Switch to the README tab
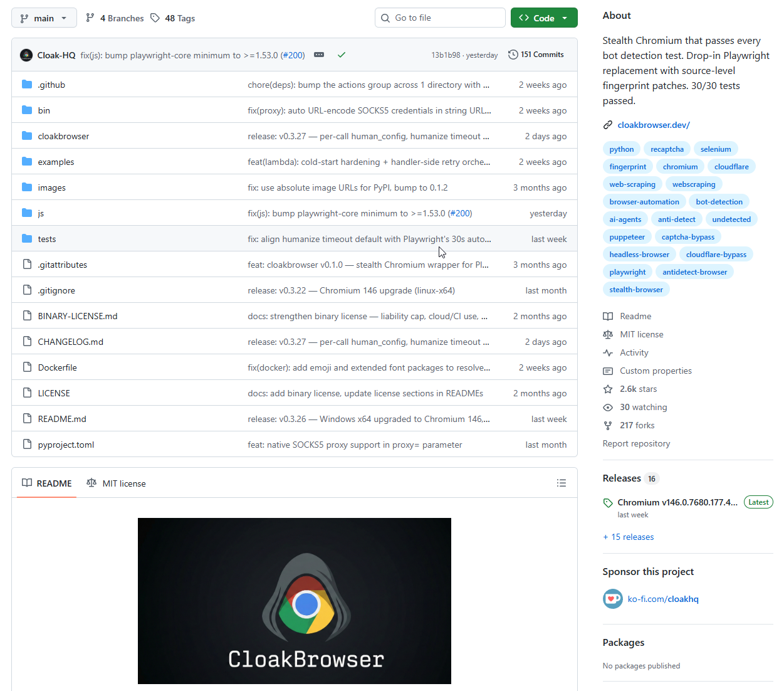 tap(47, 483)
